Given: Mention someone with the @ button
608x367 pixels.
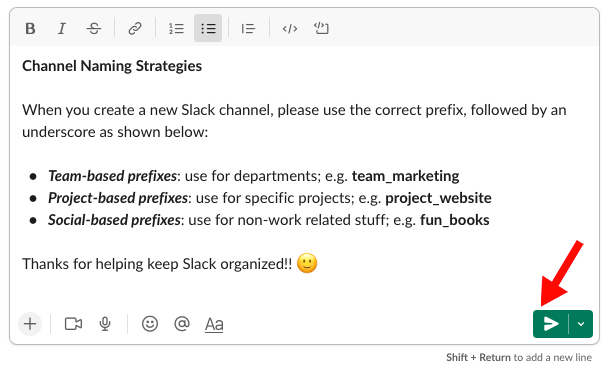Looking at the screenshot, I should (x=181, y=324).
